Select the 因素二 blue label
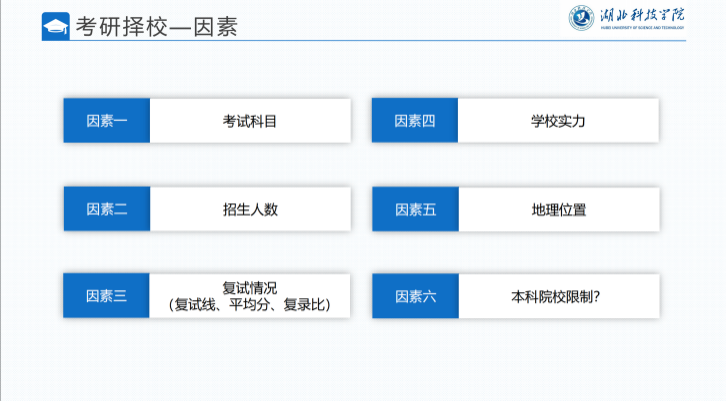The width and height of the screenshot is (726, 403). 107,209
